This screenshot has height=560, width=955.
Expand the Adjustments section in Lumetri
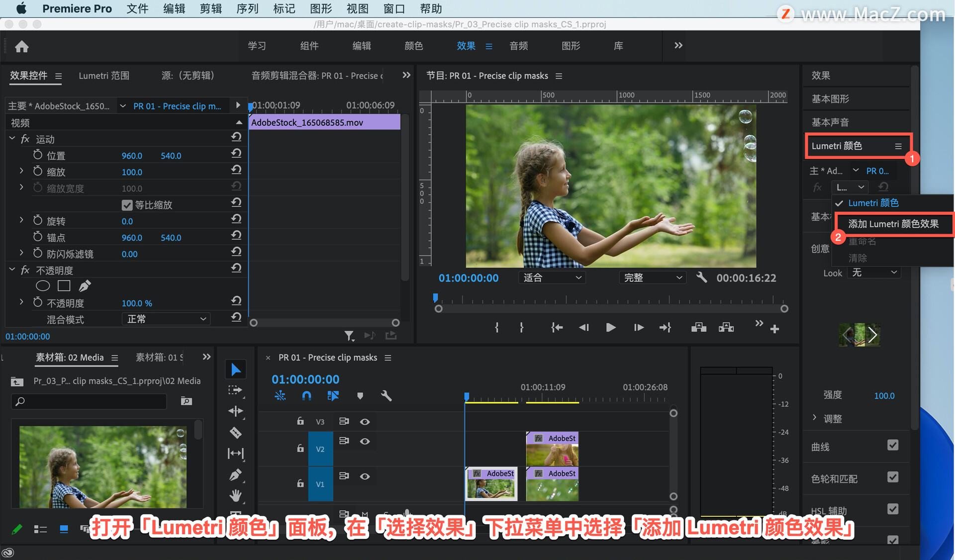click(x=814, y=418)
